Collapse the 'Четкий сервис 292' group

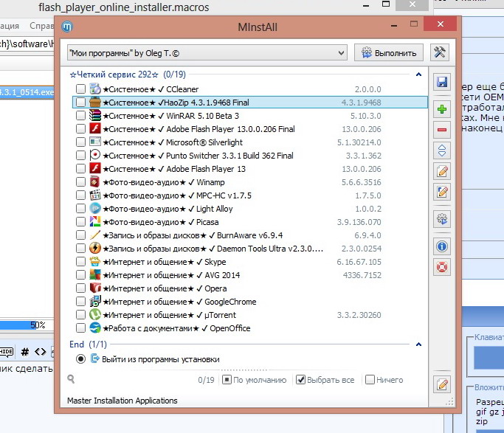click(x=418, y=75)
